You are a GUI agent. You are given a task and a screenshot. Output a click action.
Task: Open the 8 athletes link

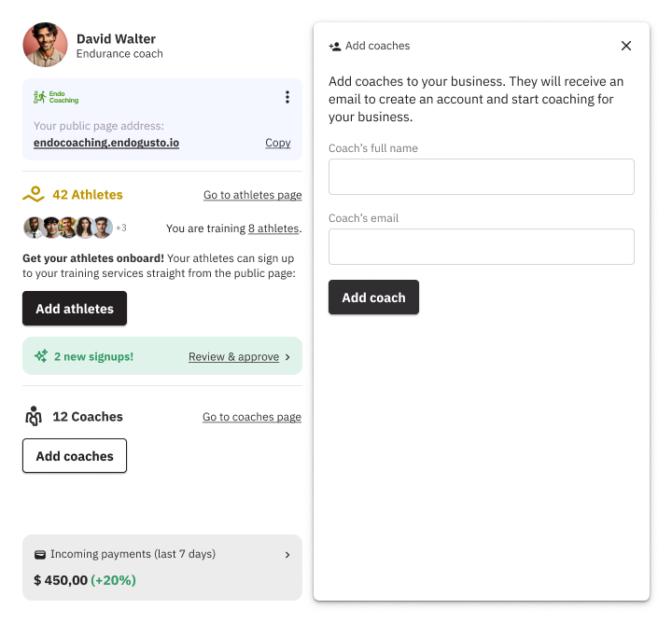(273, 228)
